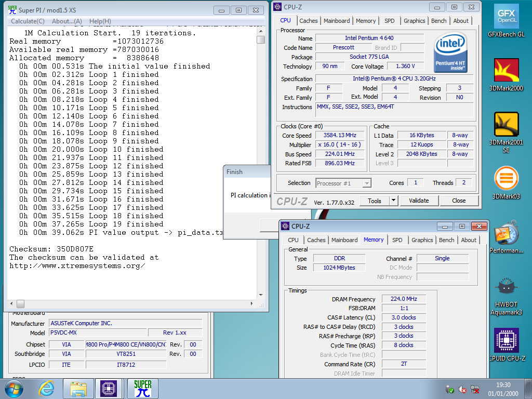This screenshot has width=532, height=399.
Task: Switch to Memory tab in upper CPU-Z
Action: [x=366, y=21]
